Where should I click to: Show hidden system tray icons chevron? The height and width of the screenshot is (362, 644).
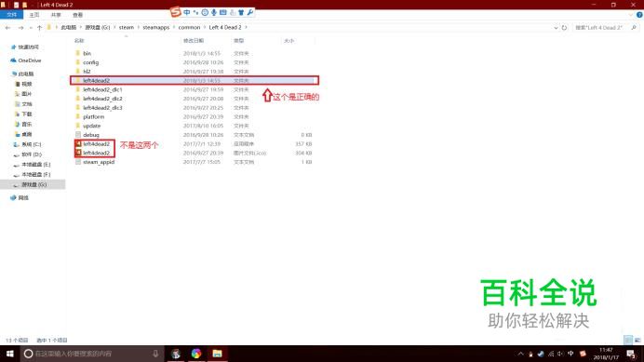tap(521, 354)
